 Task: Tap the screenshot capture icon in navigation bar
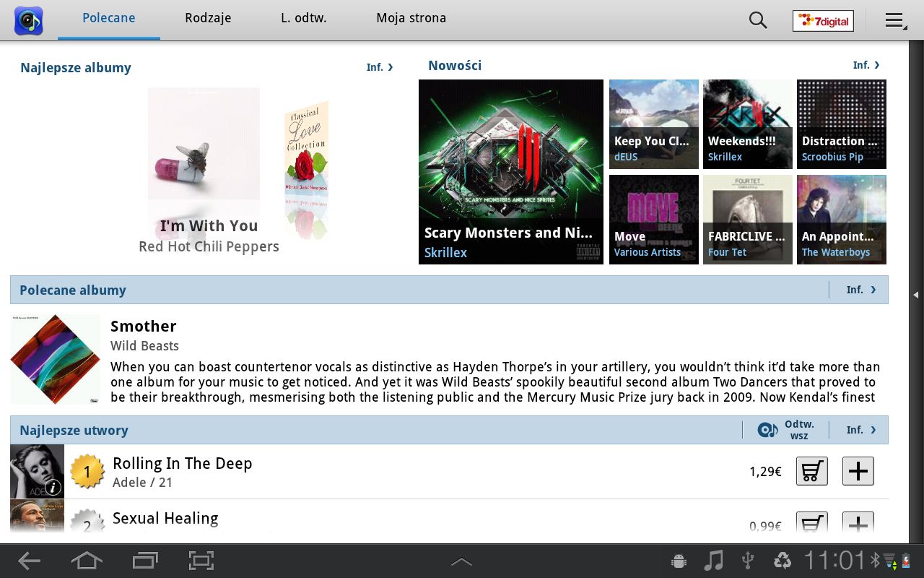coord(201,561)
